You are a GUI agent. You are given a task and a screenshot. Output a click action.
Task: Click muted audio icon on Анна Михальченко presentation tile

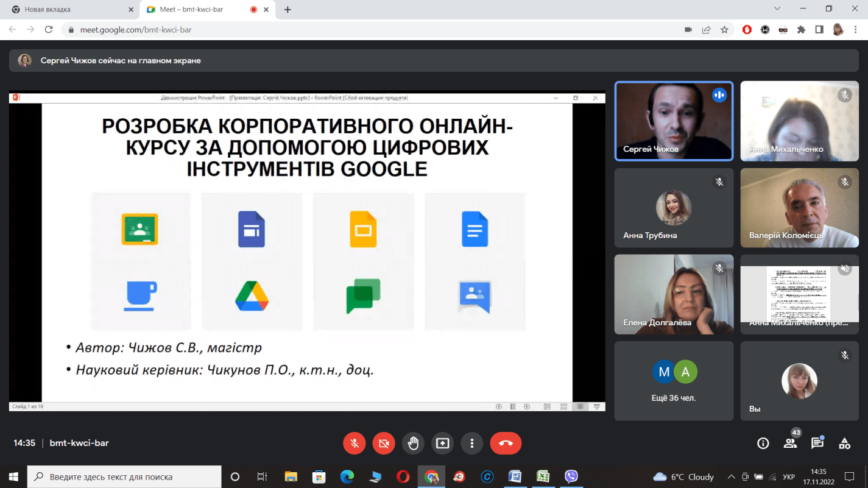[x=844, y=268]
